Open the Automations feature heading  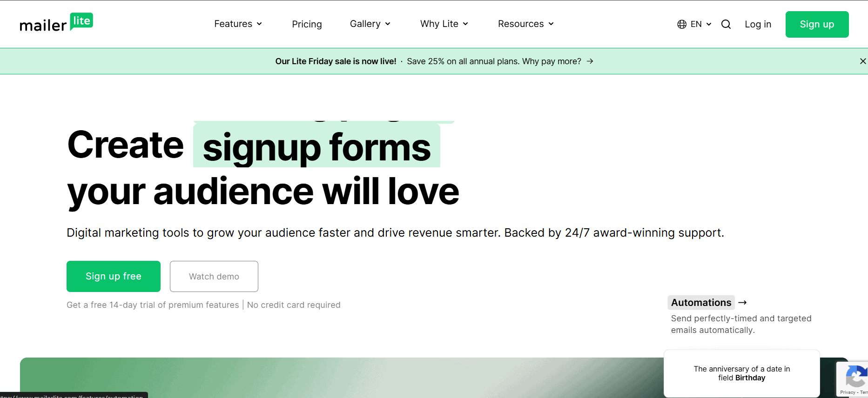701,303
